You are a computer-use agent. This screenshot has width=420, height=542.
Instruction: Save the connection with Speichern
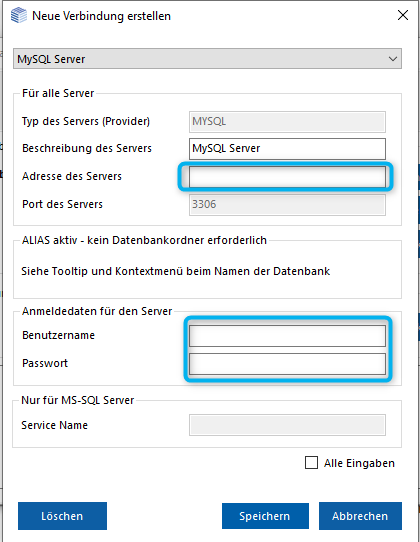tap(265, 516)
